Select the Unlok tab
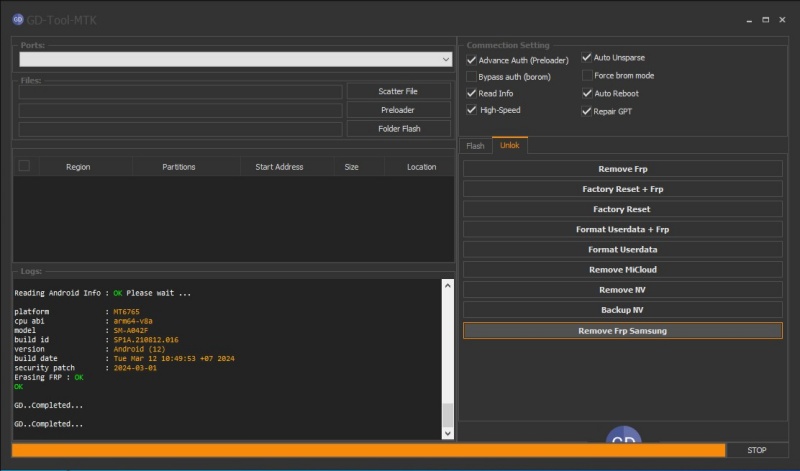Image resolution: width=800 pixels, height=471 pixels. pyautogui.click(x=510, y=145)
